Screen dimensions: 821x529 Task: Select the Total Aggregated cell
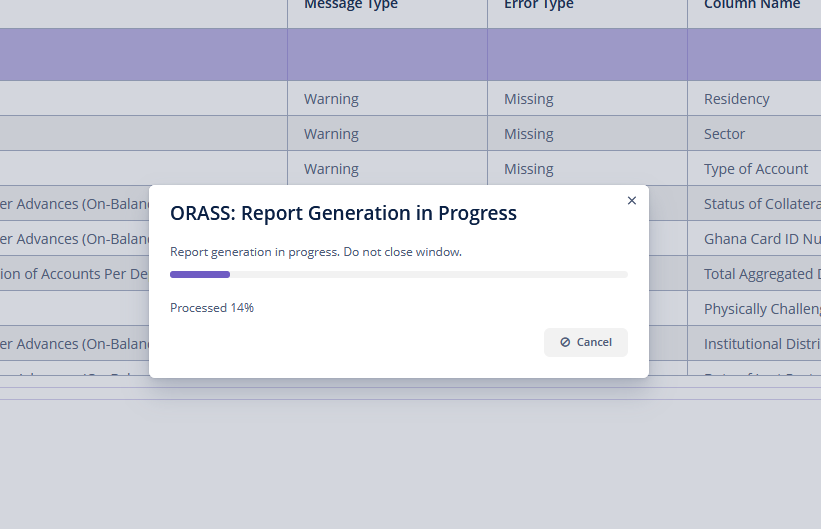[x=755, y=274]
